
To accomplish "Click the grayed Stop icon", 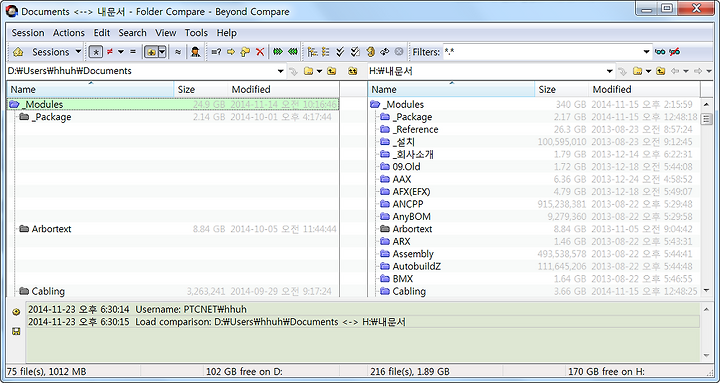I will [x=399, y=52].
